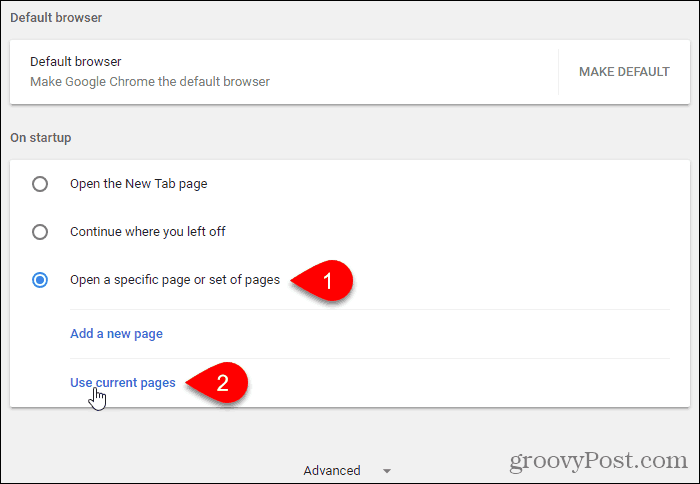Click the Add a new page link
The height and width of the screenshot is (484, 700).
click(x=116, y=334)
